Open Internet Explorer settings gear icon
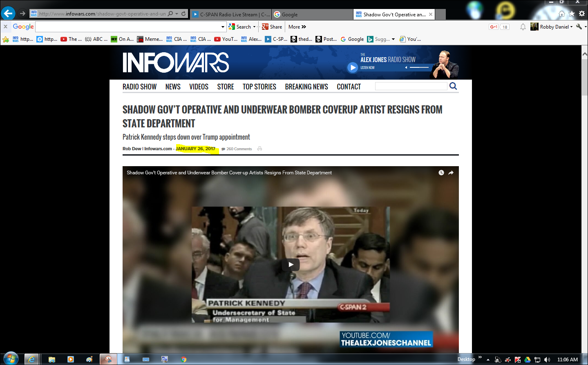Screen dimensions: 588x365 (x=582, y=14)
